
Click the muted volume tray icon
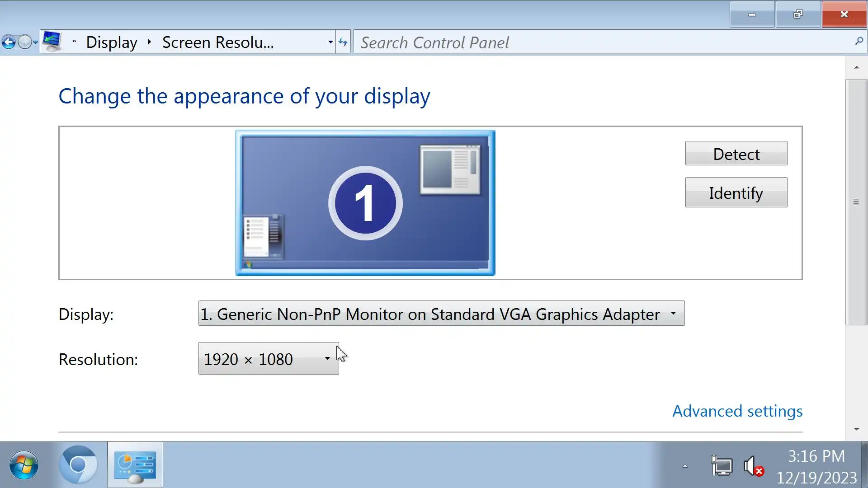click(753, 466)
